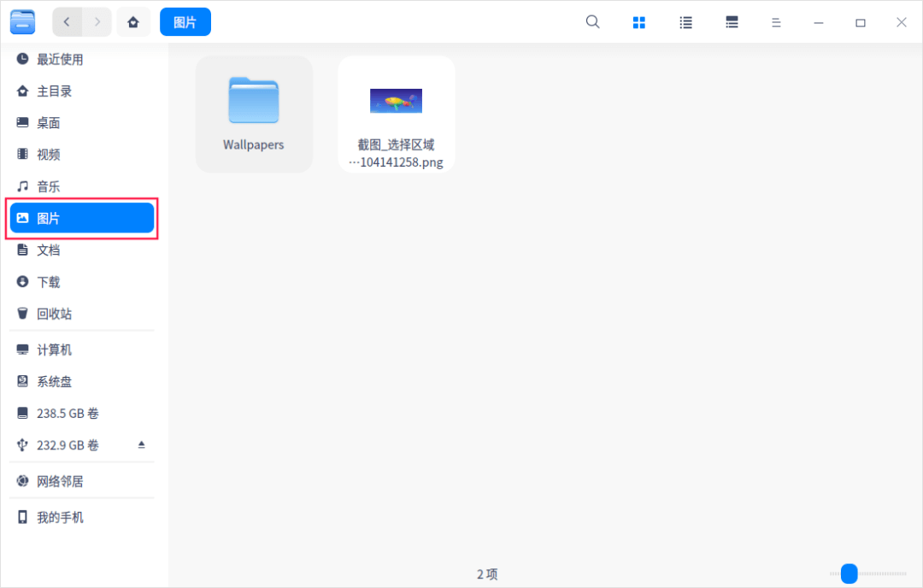
Task: Click the Wallpapers folder name label
Action: [254, 144]
